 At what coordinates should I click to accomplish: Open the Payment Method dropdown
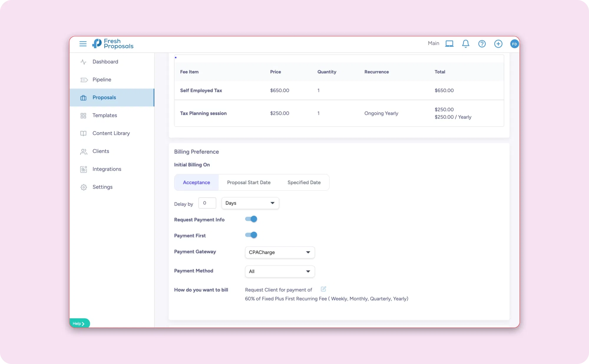pos(279,272)
